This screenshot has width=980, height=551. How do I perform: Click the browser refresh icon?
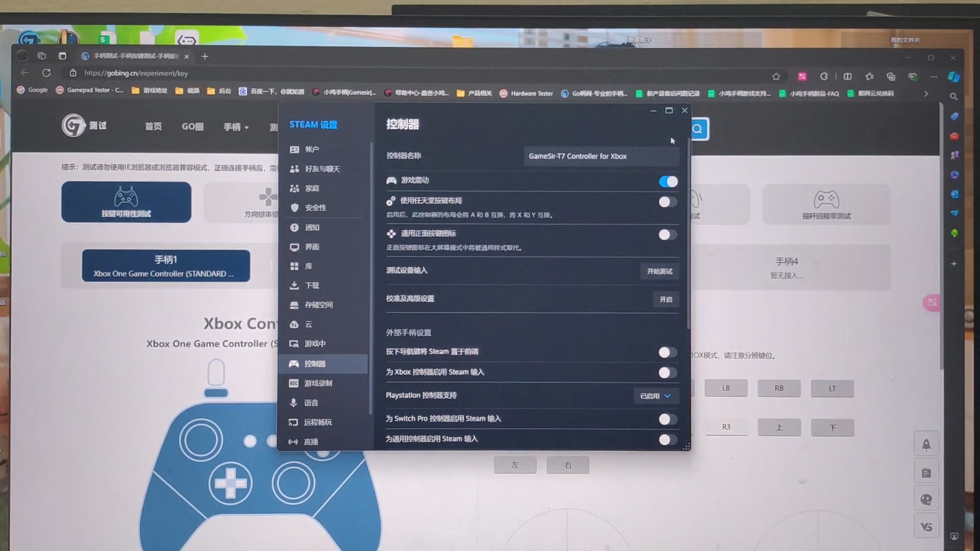click(46, 73)
